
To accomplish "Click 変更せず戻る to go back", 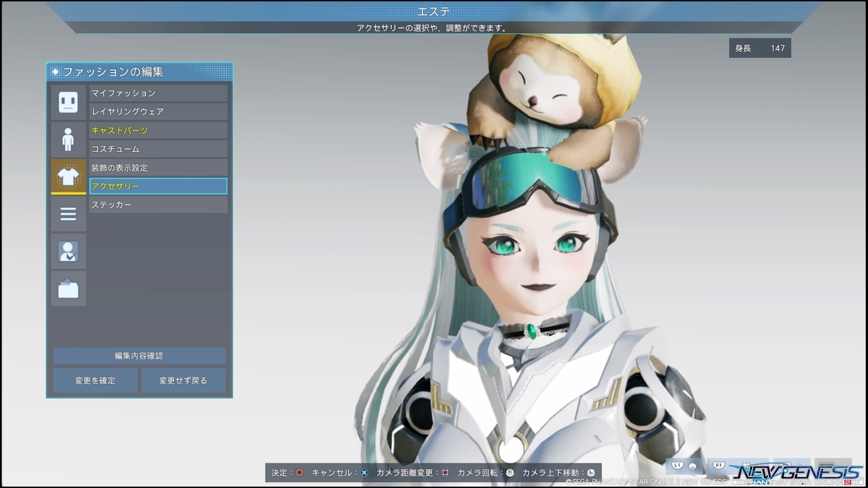I will [184, 380].
